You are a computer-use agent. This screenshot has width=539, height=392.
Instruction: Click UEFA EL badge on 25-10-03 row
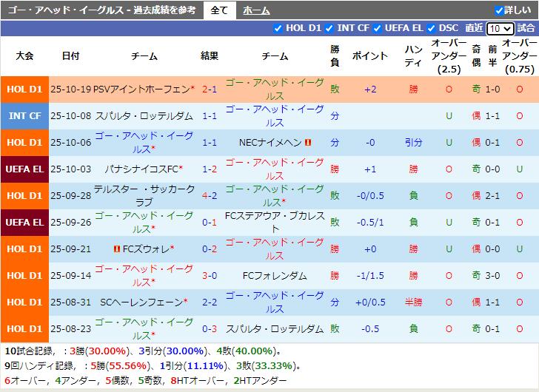click(x=24, y=169)
